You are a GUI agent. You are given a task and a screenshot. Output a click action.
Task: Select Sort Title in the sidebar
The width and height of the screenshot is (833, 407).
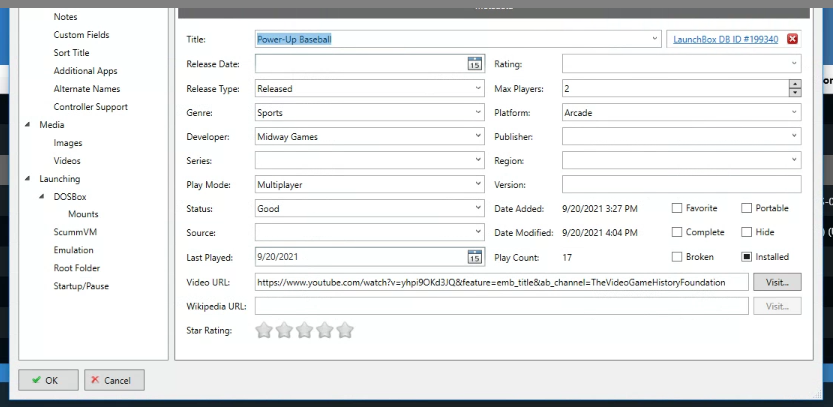71,53
